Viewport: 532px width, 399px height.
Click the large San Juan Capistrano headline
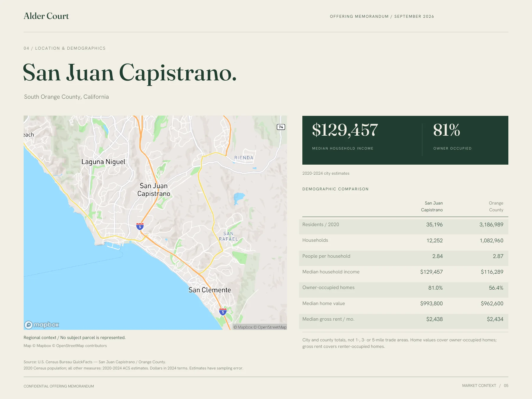tap(130, 73)
